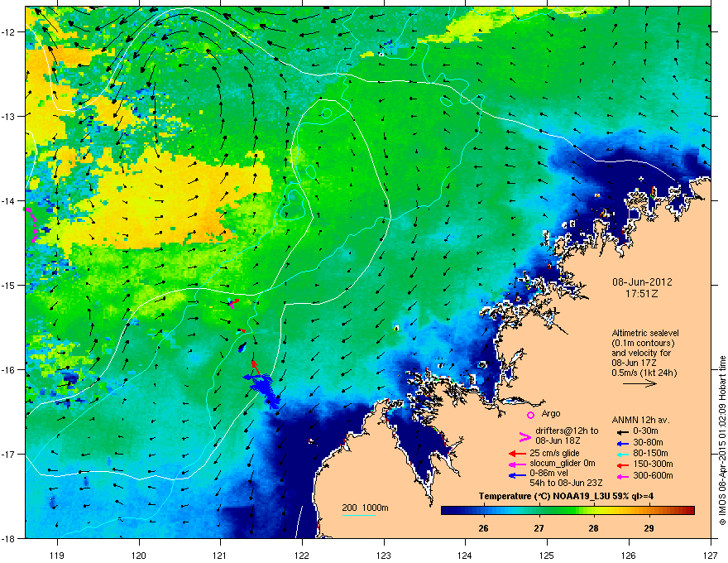728x563 pixels.
Task: Click the red ANMN 150-300m arrow
Action: click(x=621, y=465)
